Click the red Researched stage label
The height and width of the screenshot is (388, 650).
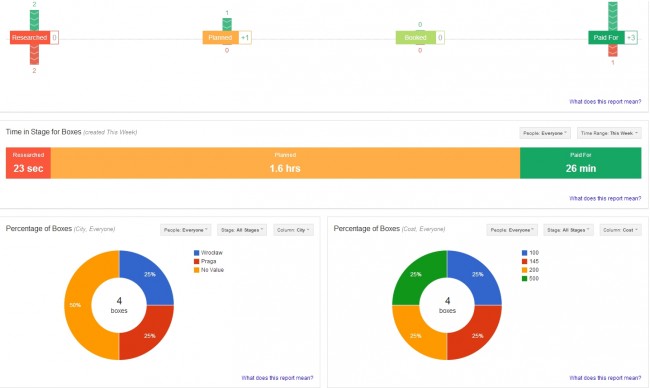[30, 38]
